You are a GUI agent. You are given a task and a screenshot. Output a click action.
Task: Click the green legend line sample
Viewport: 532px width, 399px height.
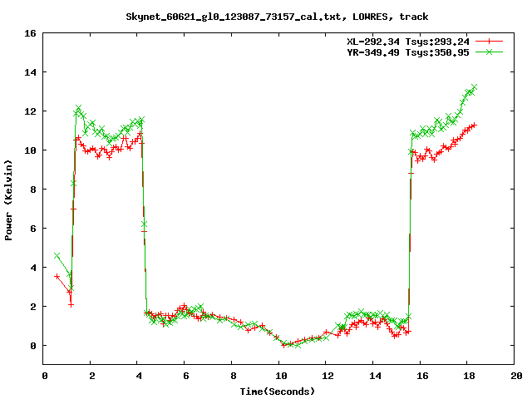click(x=489, y=52)
